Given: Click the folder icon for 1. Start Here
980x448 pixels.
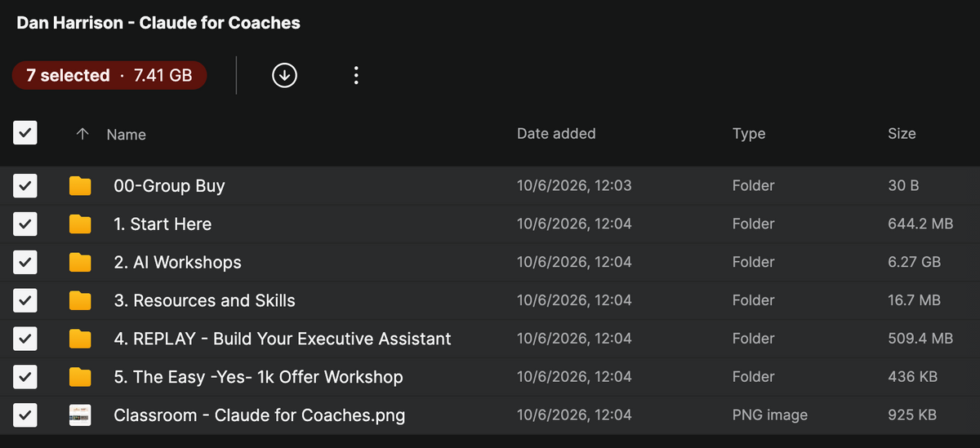Looking at the screenshot, I should (x=80, y=224).
